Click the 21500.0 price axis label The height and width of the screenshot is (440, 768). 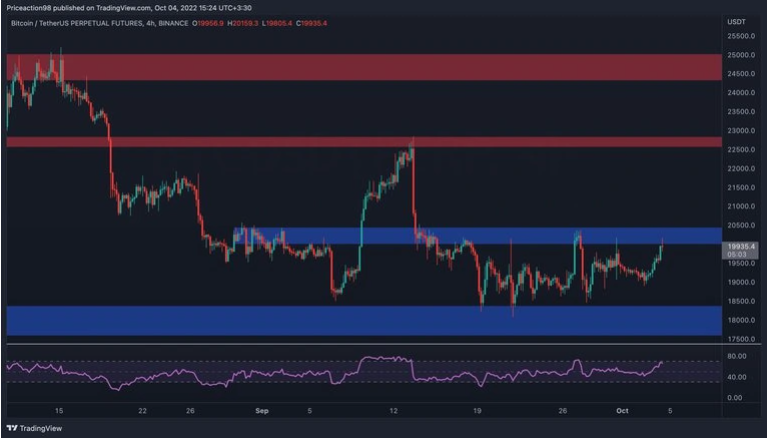coord(741,188)
